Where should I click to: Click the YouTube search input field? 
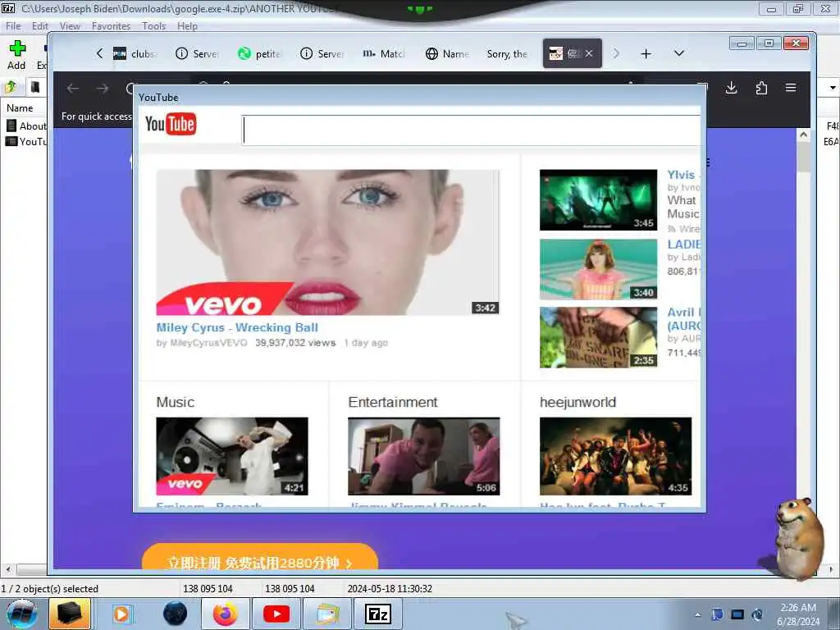tap(472, 130)
